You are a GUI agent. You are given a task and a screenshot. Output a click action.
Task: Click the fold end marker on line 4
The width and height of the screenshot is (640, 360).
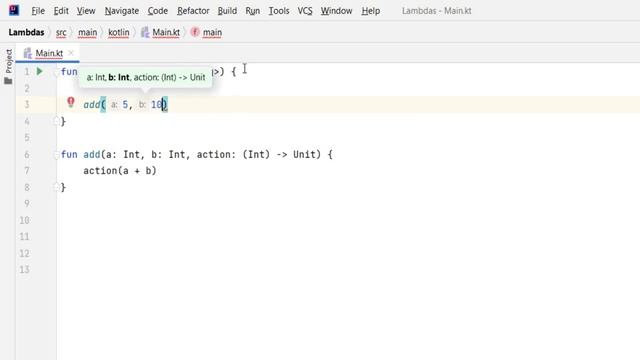tap(56, 120)
